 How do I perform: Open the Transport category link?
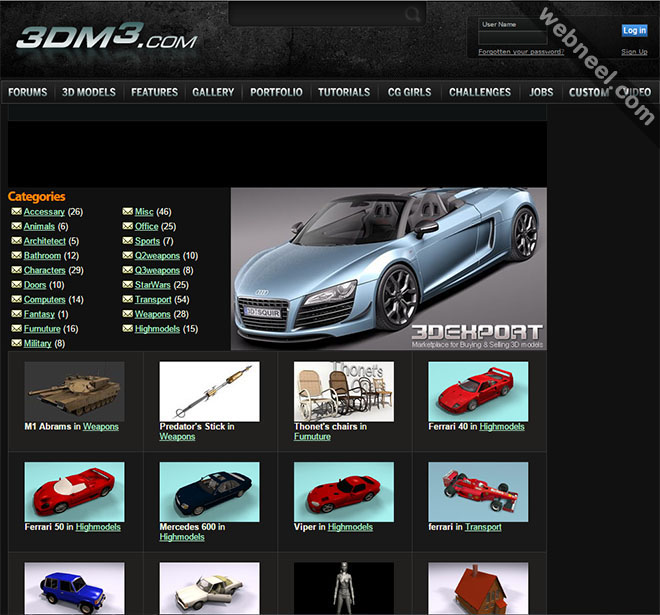click(x=153, y=299)
